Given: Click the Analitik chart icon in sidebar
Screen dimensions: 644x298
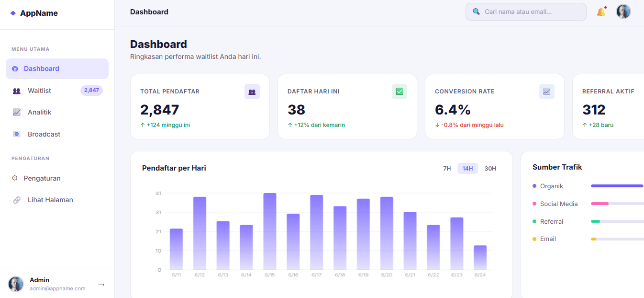Looking at the screenshot, I should point(17,112).
